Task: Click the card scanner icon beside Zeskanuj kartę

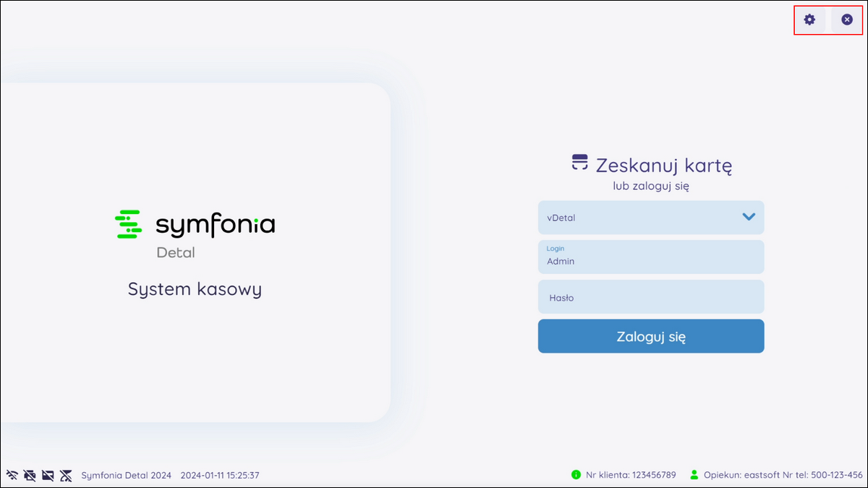Action: pos(579,162)
